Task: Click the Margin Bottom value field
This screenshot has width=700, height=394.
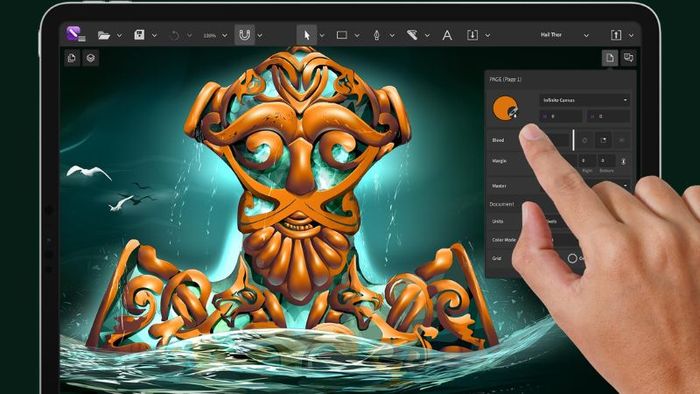Action: tap(606, 160)
